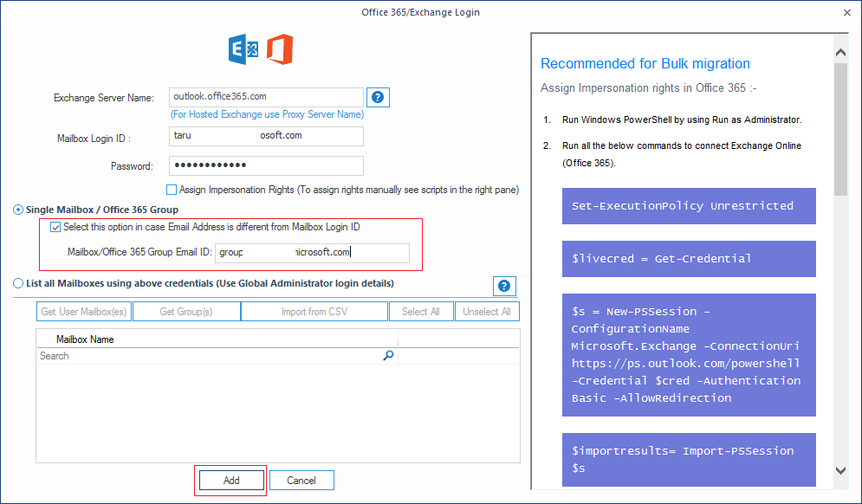This screenshot has height=504, width=862.
Task: Click the Office 365 logo icon
Action: (280, 49)
